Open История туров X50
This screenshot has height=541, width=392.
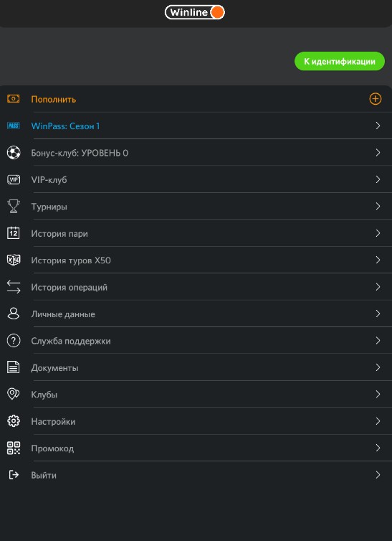[71, 260]
